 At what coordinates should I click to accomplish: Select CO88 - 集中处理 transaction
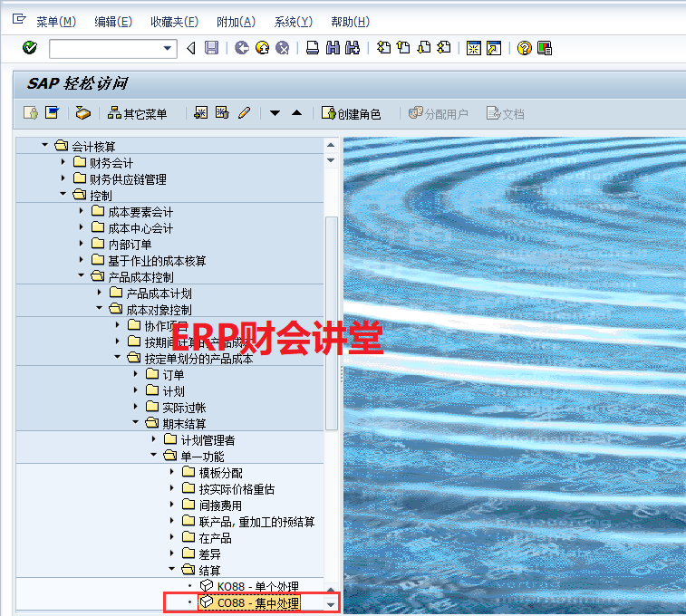click(257, 602)
